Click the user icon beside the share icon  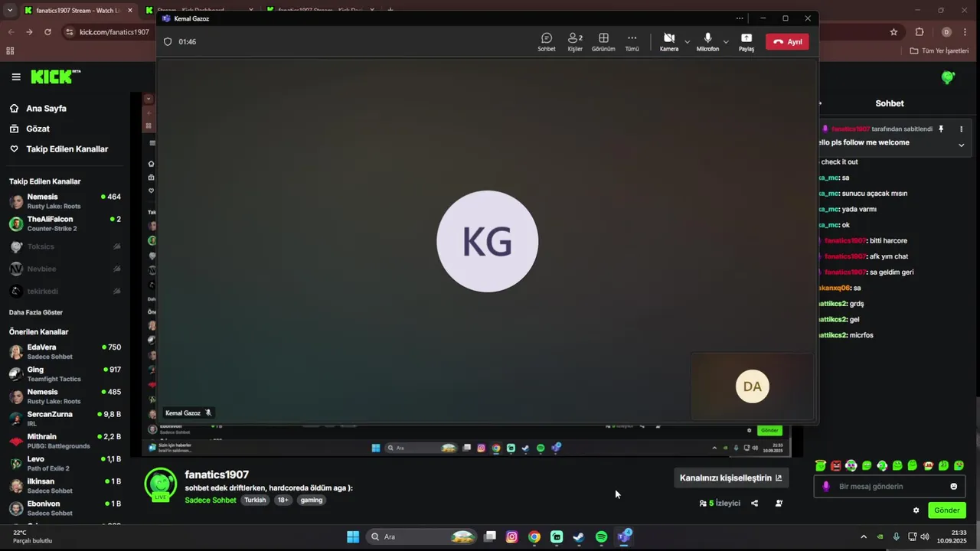coord(779,503)
